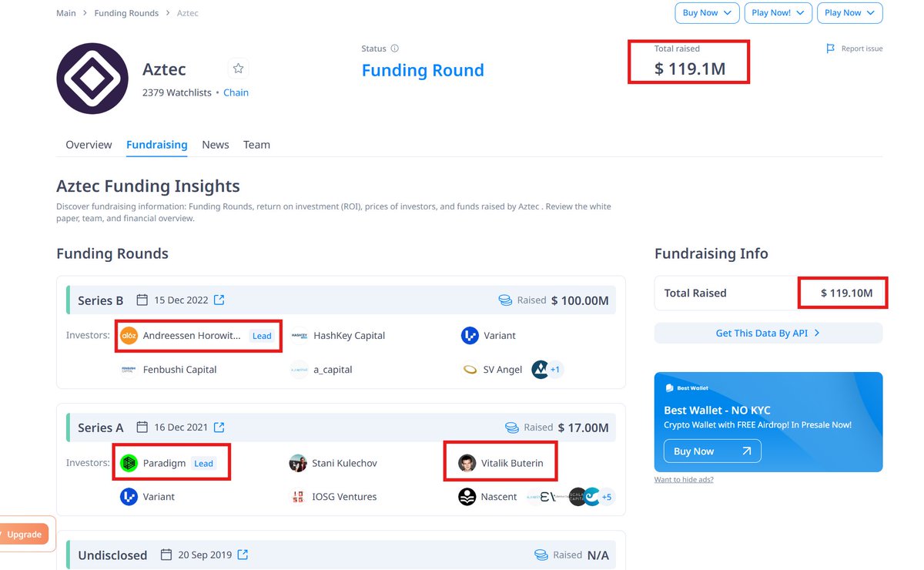This screenshot has height=570, width=924.
Task: Click Vitalik Buterin avatar
Action: click(467, 464)
